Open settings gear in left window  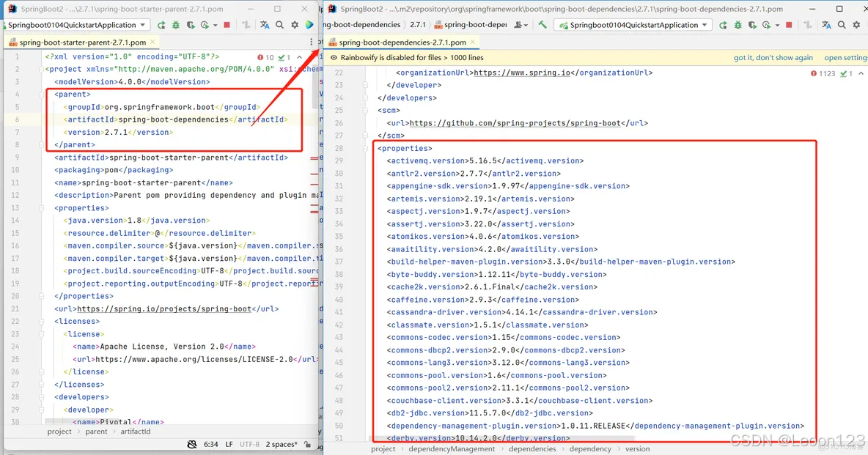point(295,25)
